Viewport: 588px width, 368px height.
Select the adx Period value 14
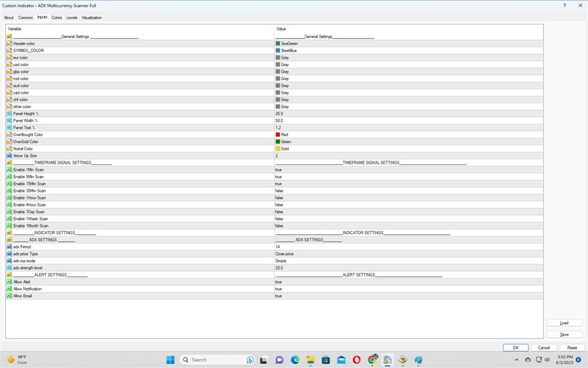pos(278,247)
